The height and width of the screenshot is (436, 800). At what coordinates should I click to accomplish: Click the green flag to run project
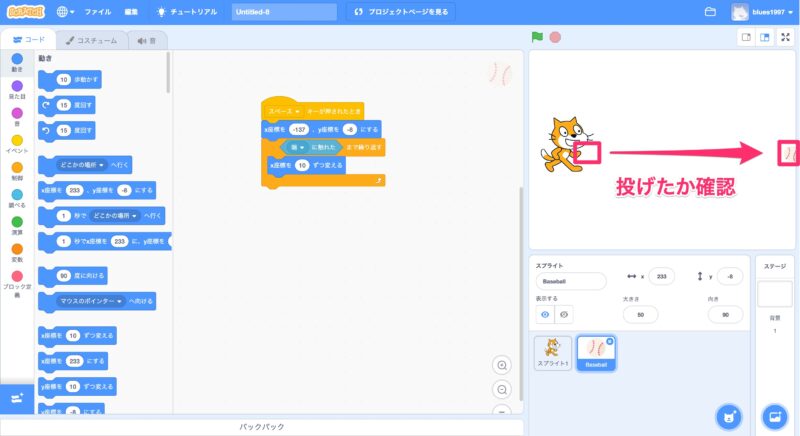tap(537, 37)
